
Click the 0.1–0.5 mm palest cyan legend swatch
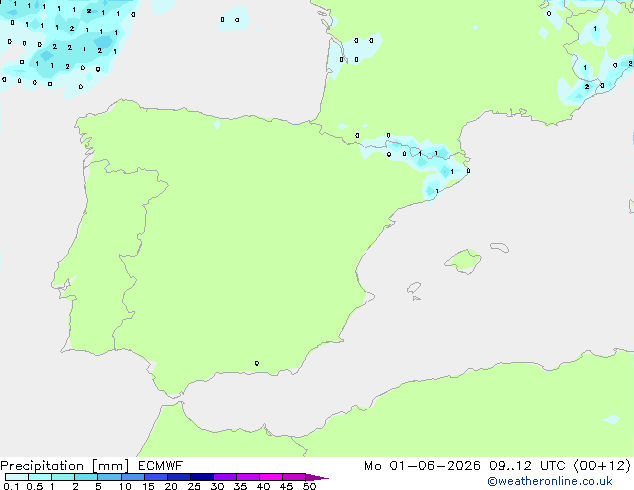point(17,477)
